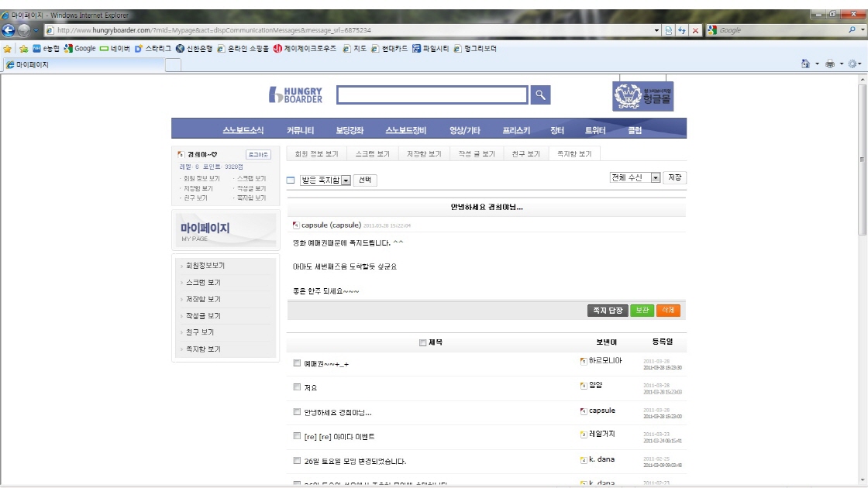Image resolution: width=868 pixels, height=488 pixels.
Task: Open the IE home page icon
Action: 806,64
